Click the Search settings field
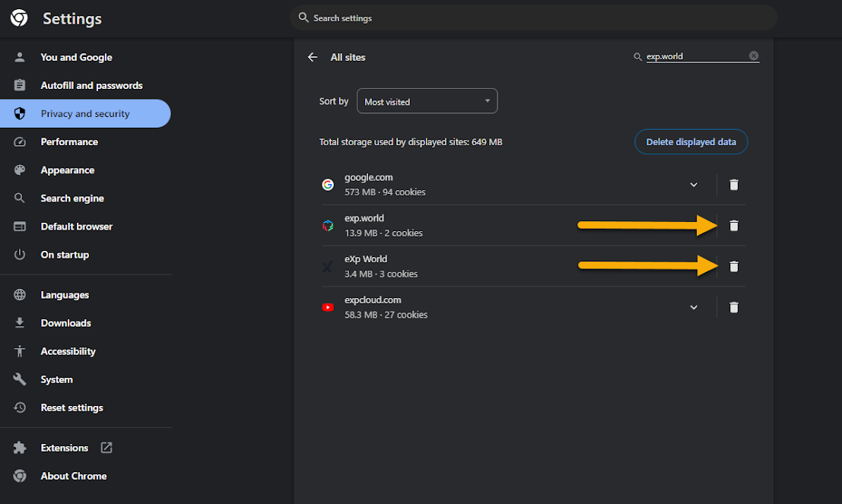This screenshot has width=842, height=504. (534, 17)
